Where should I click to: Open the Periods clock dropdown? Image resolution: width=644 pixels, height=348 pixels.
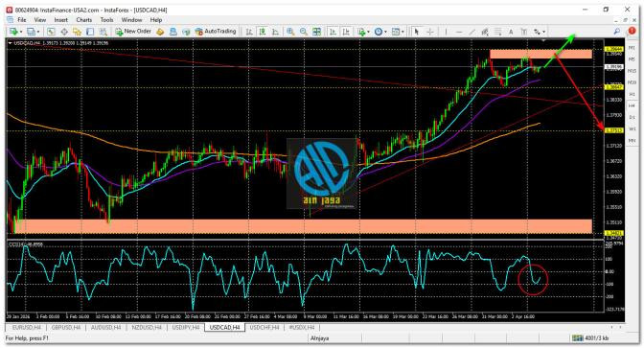(380, 32)
